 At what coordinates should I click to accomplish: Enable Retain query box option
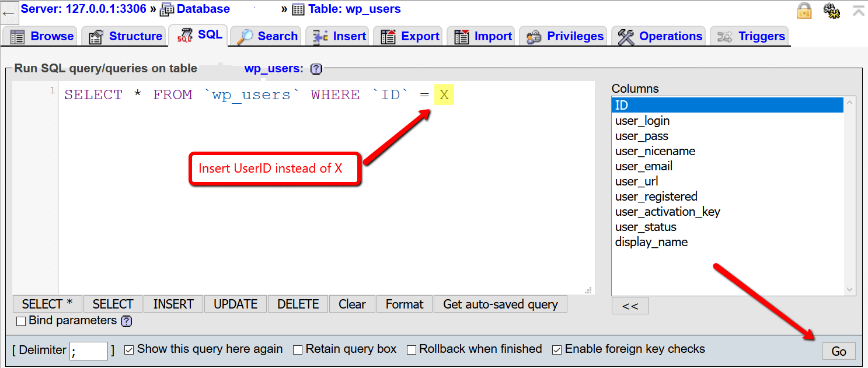[298, 350]
